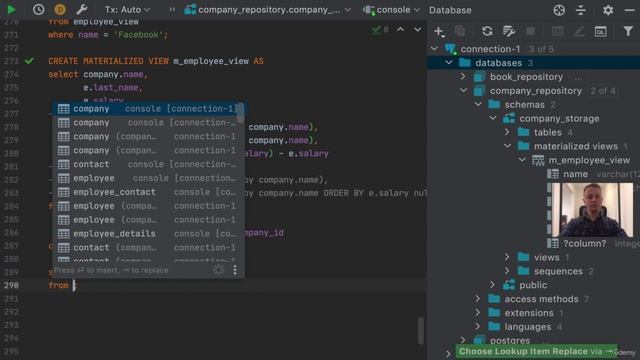The image size is (640, 360).
Task: Click the table editor icon in the Database toolbar
Action: [558, 31]
